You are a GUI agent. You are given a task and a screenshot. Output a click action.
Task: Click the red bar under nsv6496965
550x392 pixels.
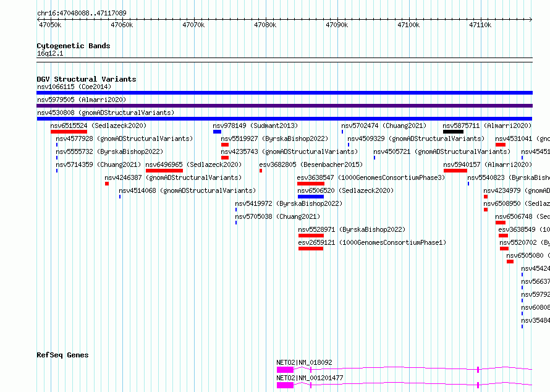tap(164, 171)
